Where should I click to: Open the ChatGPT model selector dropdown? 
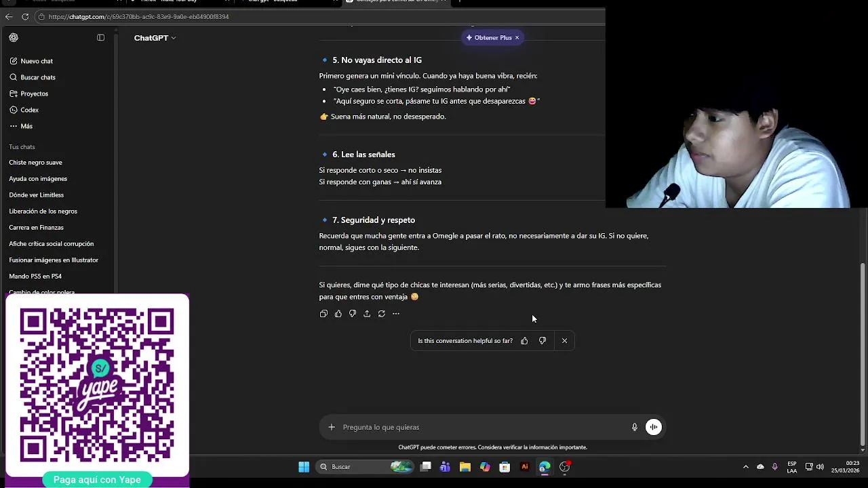tap(155, 38)
